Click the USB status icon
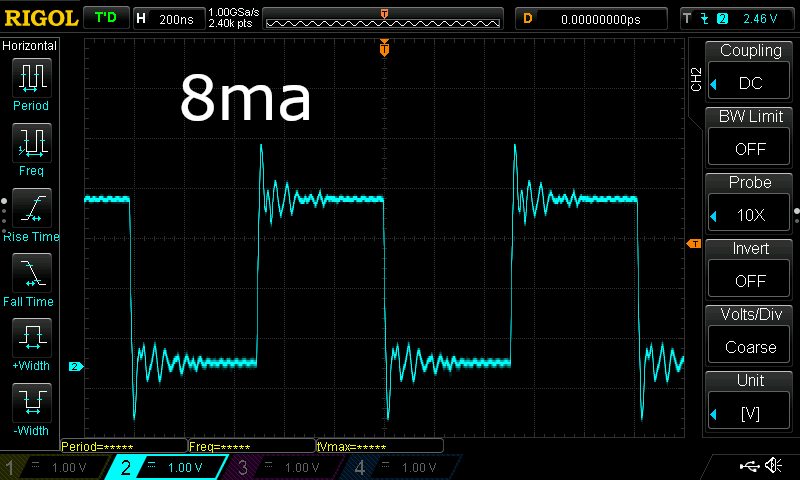Screen dimensions: 800x480 pos(748,466)
